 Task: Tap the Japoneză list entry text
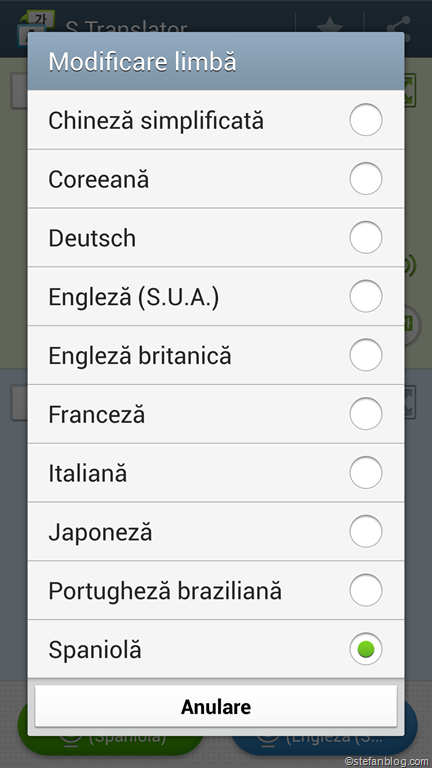pyautogui.click(x=100, y=532)
